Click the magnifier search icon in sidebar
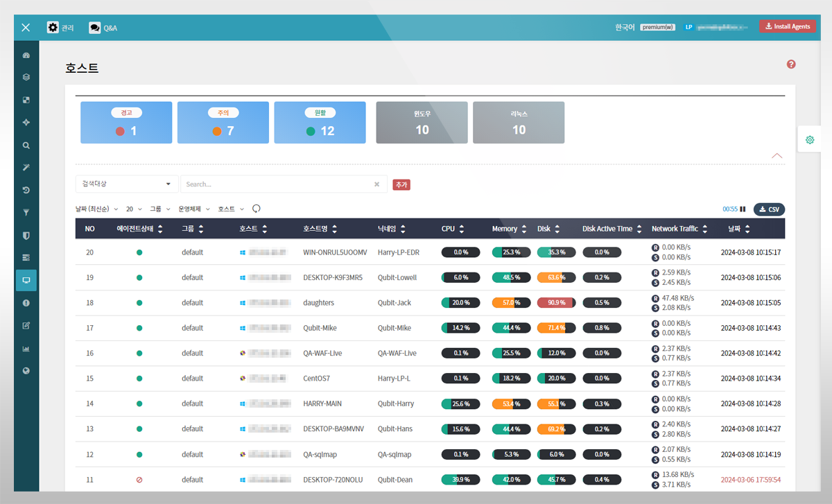 click(26, 146)
